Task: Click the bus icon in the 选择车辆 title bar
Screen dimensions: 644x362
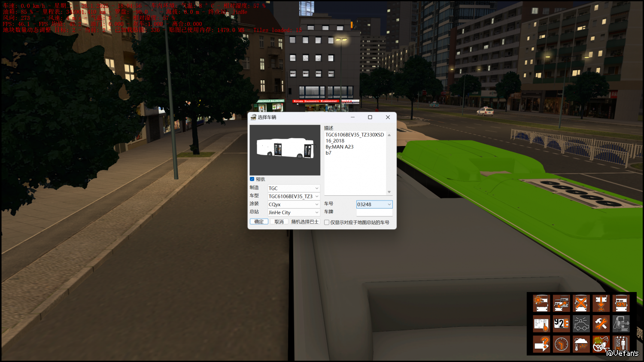Action: [253, 117]
